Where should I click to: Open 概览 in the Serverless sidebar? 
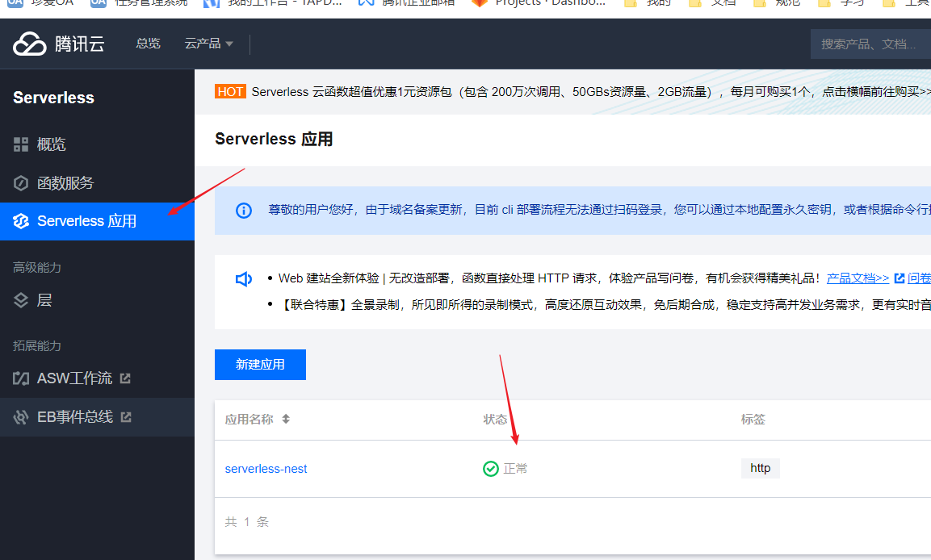coord(98,144)
